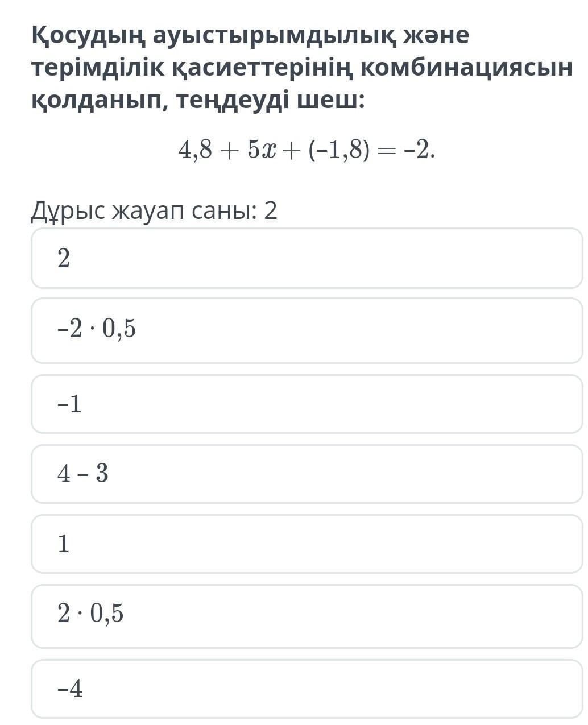Choose the answer option −2 · 0,5
This screenshot has height=725, width=588.
pyautogui.click(x=307, y=330)
